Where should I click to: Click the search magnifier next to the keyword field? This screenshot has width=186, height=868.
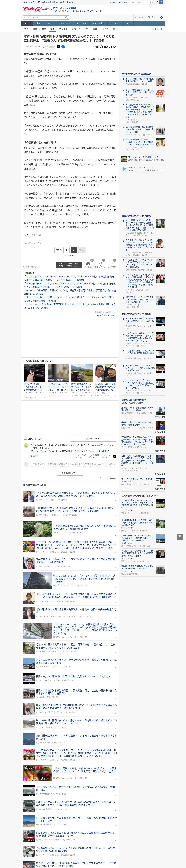pos(66,18)
